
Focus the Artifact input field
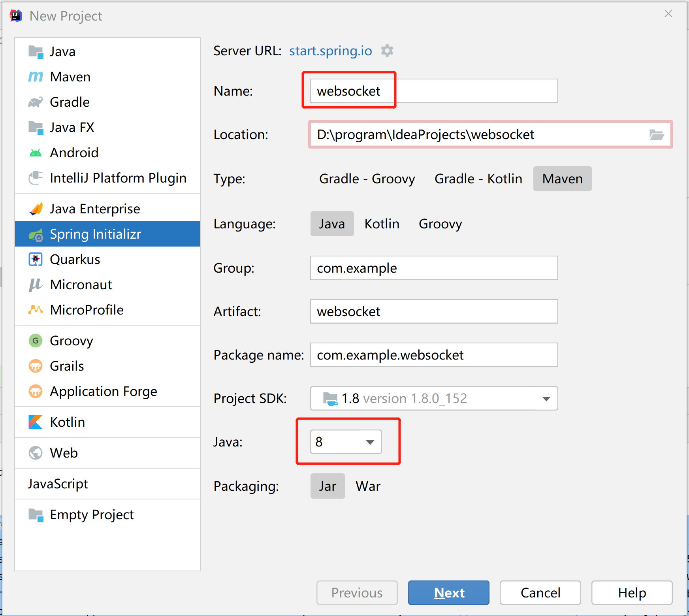(x=434, y=311)
